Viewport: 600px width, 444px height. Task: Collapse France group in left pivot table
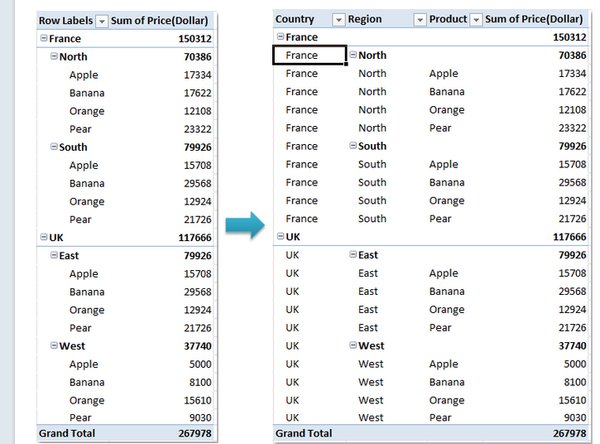(x=44, y=38)
